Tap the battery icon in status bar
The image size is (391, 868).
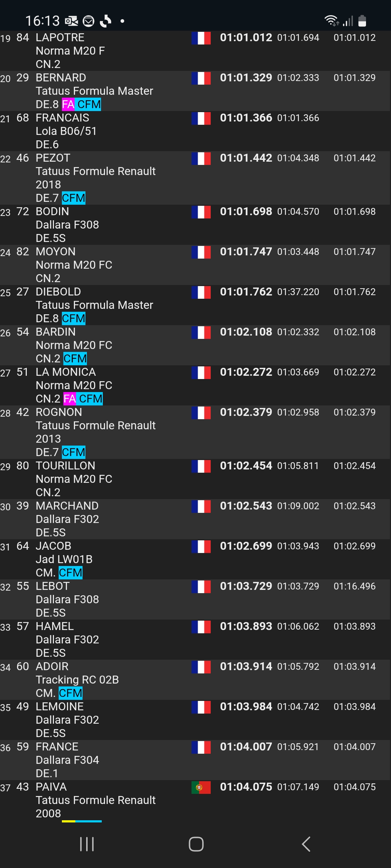tap(362, 21)
